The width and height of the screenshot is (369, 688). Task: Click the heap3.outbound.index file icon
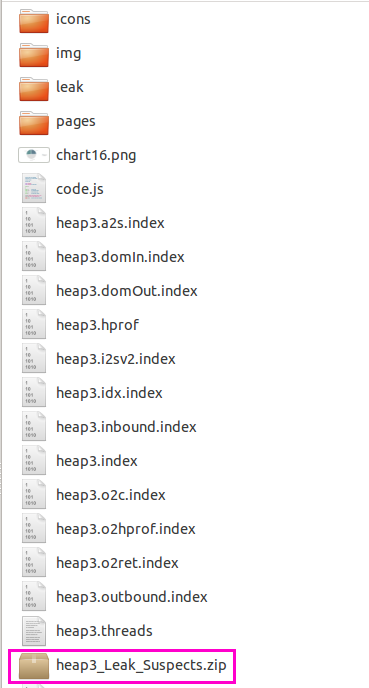(x=34, y=597)
